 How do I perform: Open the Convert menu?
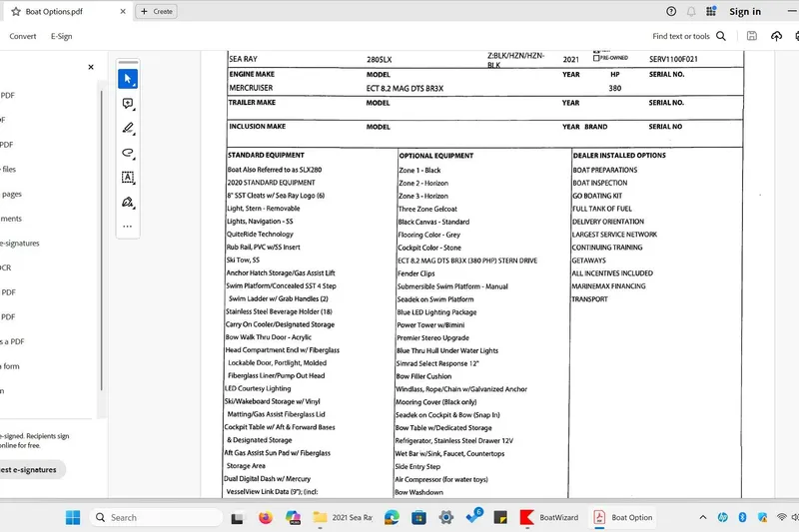(23, 37)
